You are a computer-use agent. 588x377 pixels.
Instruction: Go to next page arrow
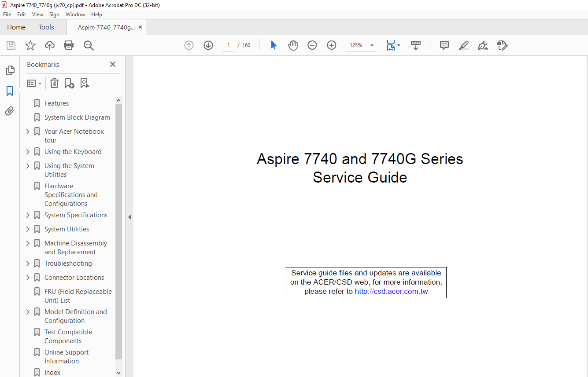208,45
